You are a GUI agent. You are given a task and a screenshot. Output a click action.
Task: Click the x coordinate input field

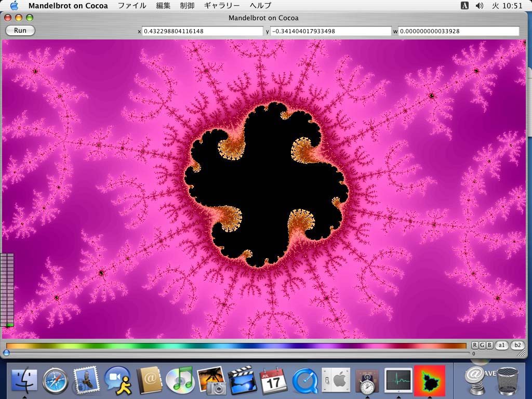pos(203,31)
